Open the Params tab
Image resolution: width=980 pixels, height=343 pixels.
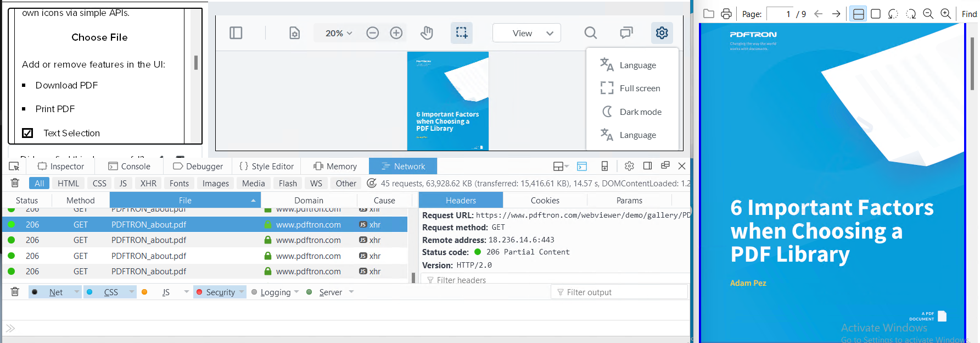pos(629,200)
